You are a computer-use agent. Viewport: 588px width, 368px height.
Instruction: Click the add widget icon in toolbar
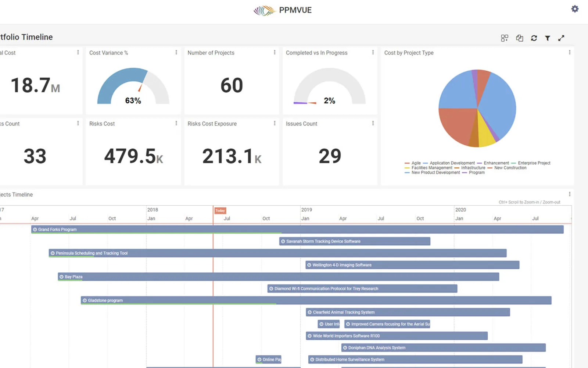click(505, 38)
